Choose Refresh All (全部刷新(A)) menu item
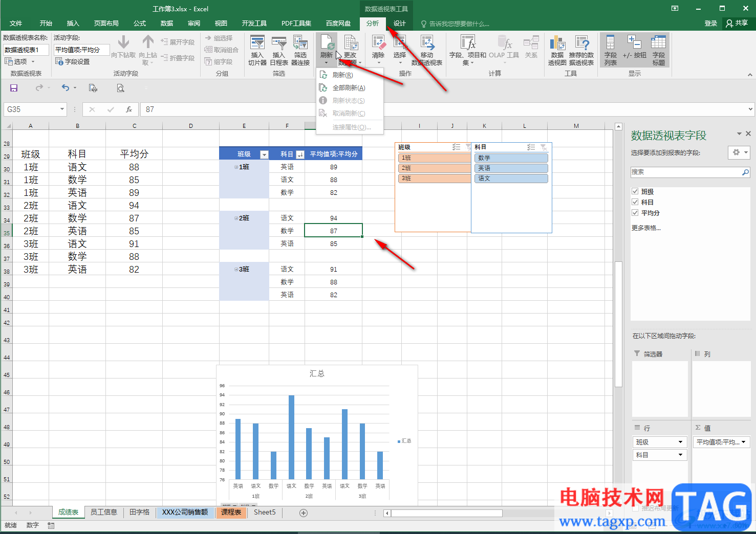This screenshot has width=756, height=534. click(350, 88)
